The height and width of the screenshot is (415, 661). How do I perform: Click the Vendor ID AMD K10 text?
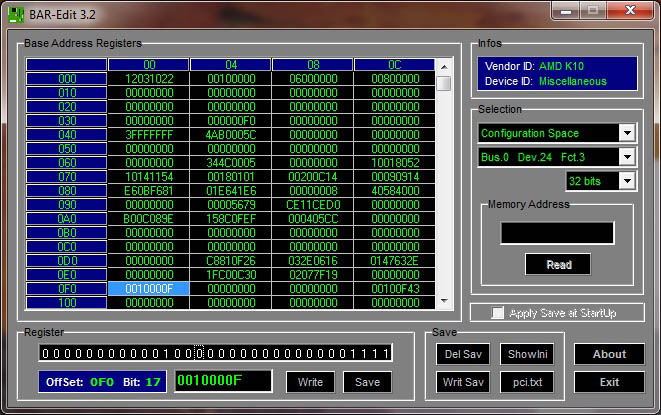(x=534, y=66)
